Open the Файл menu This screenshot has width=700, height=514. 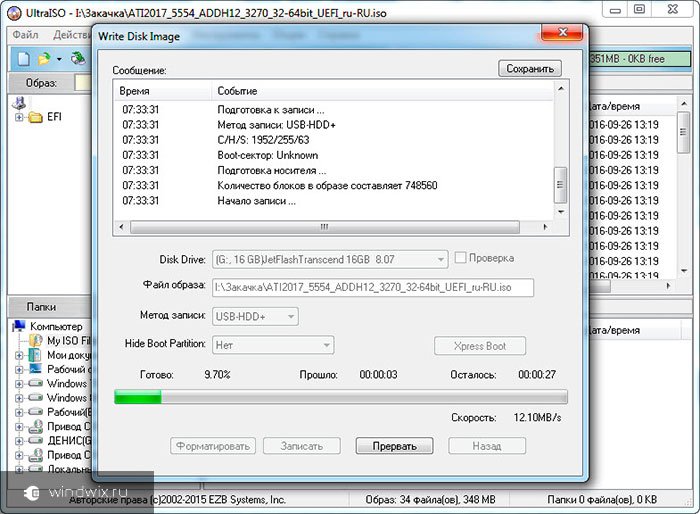click(25, 35)
